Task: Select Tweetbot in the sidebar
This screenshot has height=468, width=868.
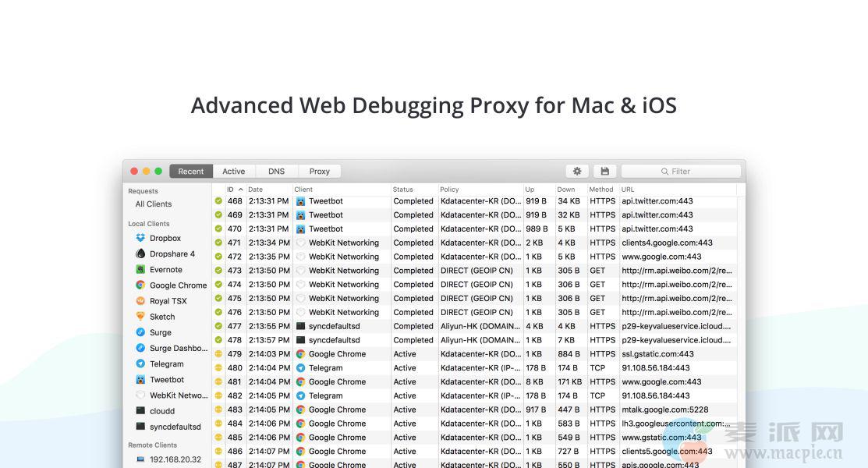Action: click(167, 380)
